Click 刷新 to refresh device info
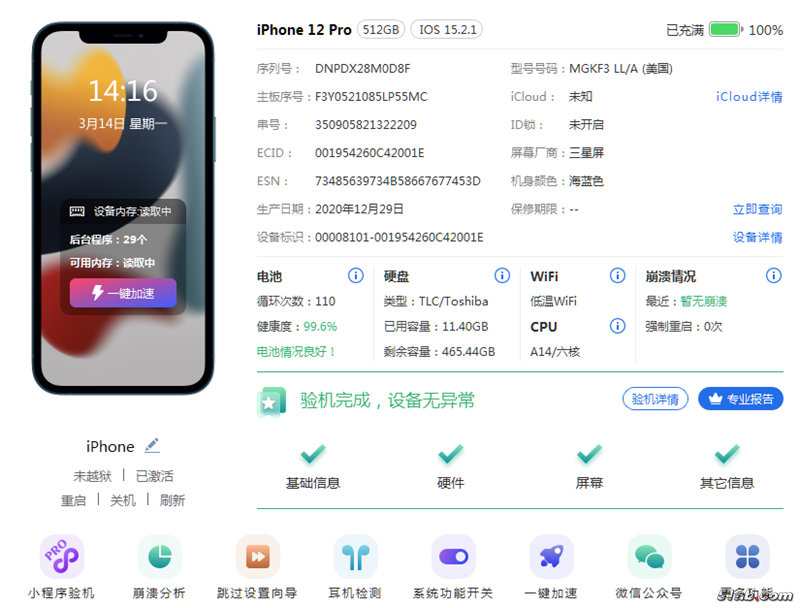 click(x=172, y=500)
